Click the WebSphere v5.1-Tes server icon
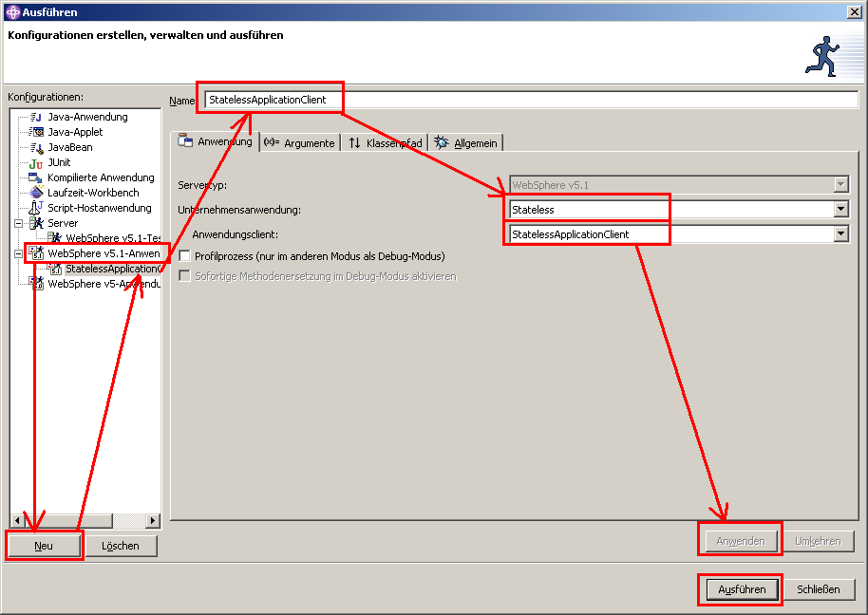The height and width of the screenshot is (615, 868). pyautogui.click(x=54, y=238)
